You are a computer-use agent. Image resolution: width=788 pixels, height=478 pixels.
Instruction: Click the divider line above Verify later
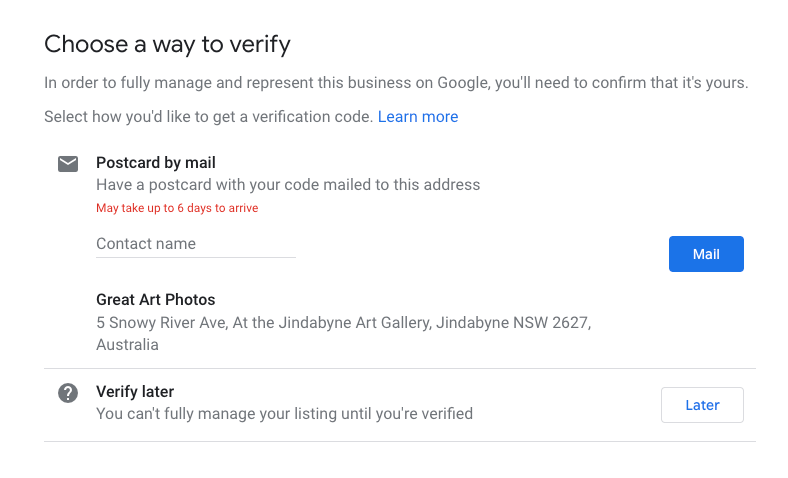400,368
